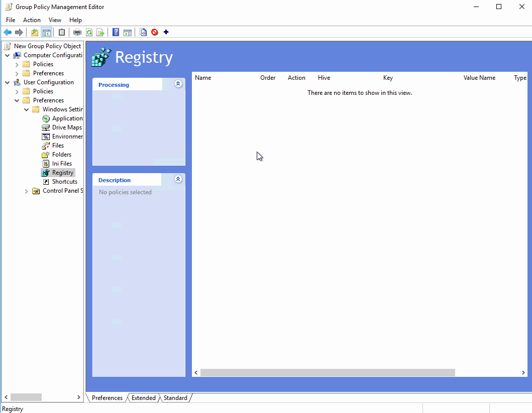Select the Files node icon

tap(46, 146)
